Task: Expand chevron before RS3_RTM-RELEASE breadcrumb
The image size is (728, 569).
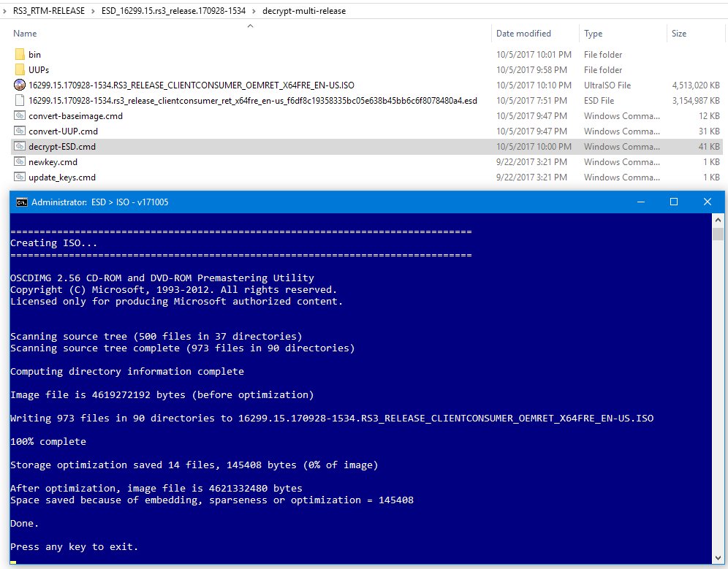Action: coord(4,11)
